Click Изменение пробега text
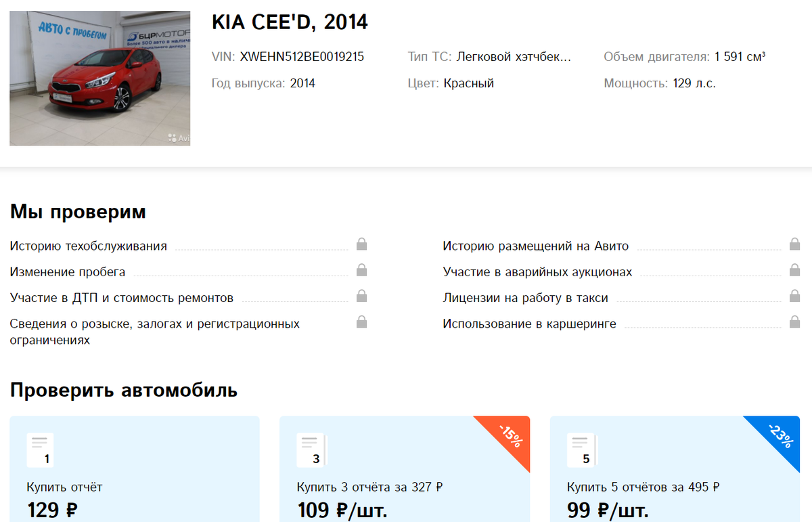This screenshot has height=522, width=812. click(x=68, y=271)
